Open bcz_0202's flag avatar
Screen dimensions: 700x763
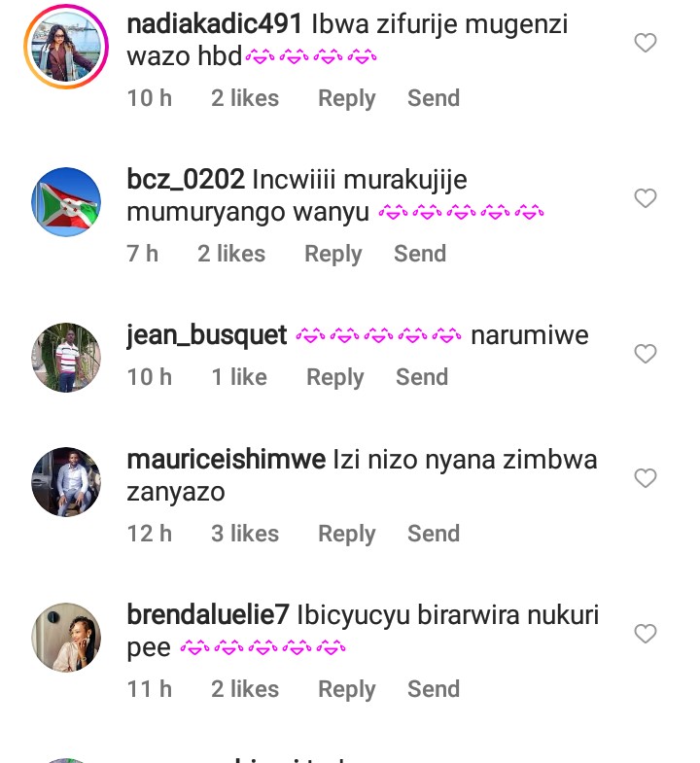[x=66, y=202]
